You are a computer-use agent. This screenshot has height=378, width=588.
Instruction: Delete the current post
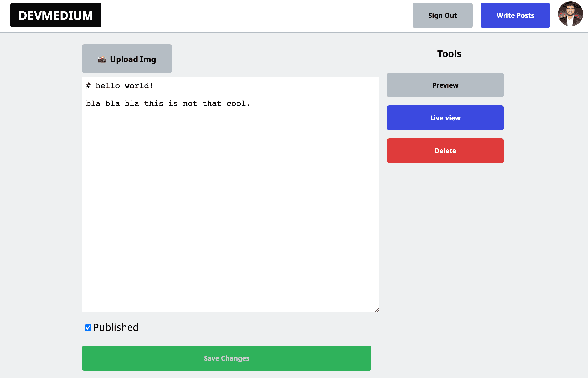point(445,151)
